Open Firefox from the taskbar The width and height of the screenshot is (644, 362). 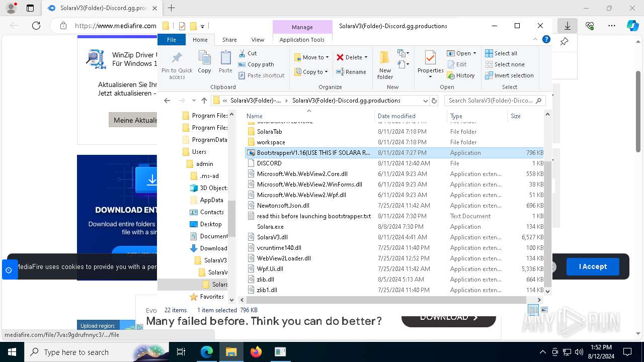(256, 352)
